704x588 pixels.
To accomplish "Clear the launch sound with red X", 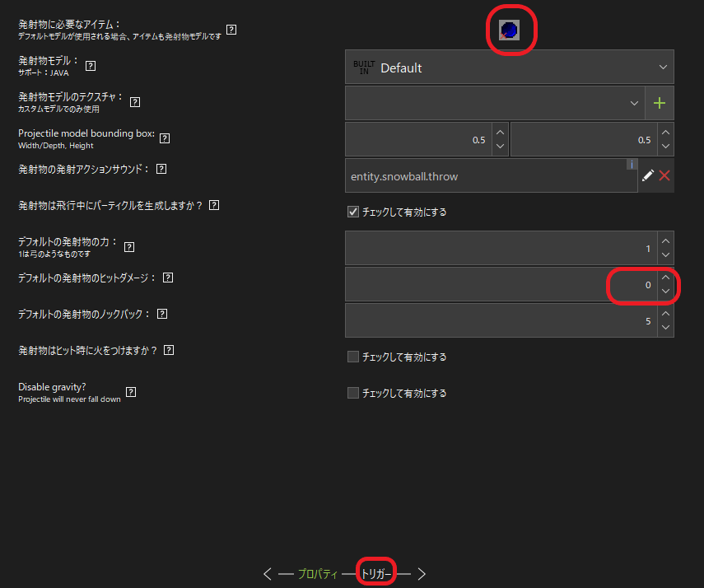I will [664, 175].
